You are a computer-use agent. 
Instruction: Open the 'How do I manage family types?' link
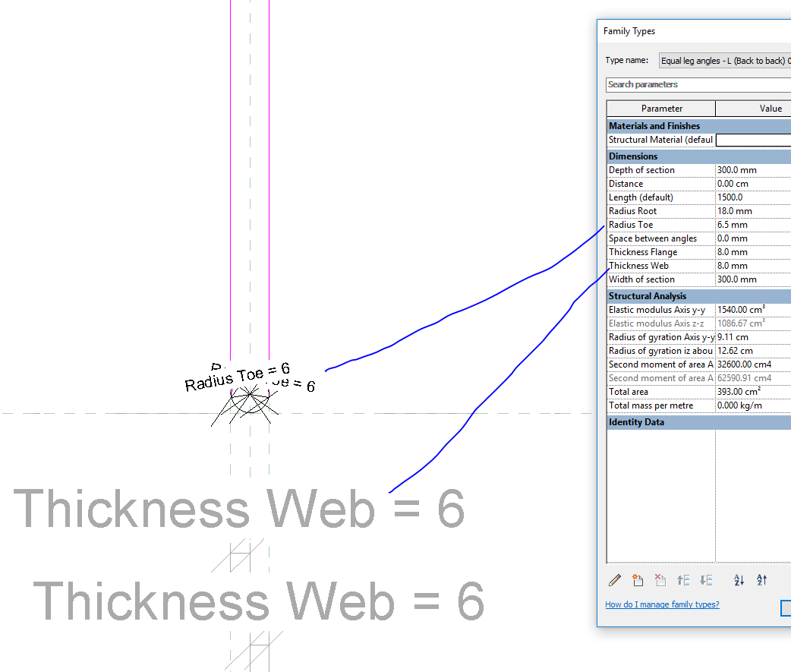[x=662, y=604]
